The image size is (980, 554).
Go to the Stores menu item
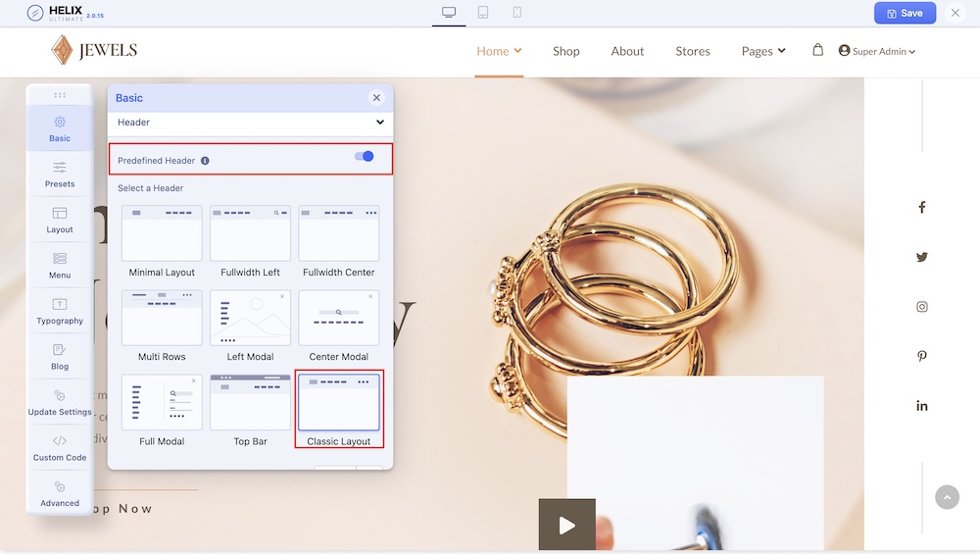(692, 51)
